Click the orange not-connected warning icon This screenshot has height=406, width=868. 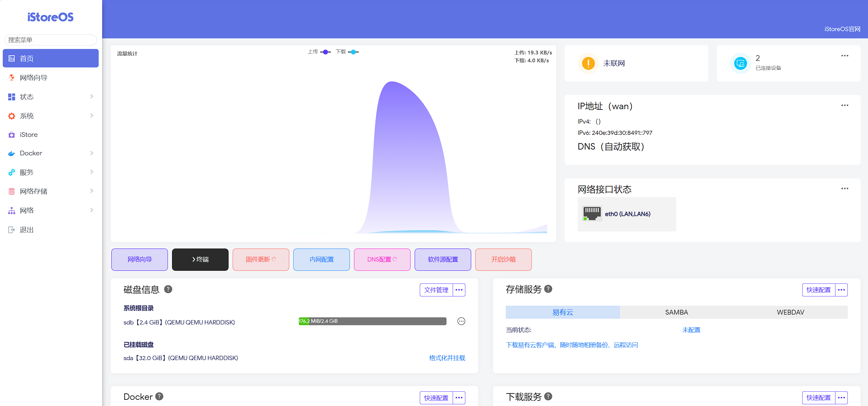(x=588, y=63)
